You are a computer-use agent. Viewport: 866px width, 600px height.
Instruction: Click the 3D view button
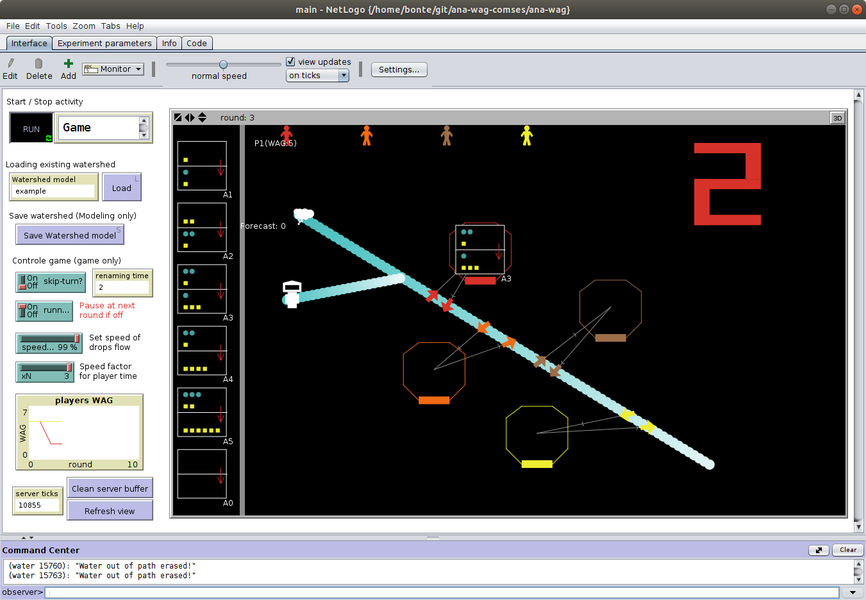(837, 117)
